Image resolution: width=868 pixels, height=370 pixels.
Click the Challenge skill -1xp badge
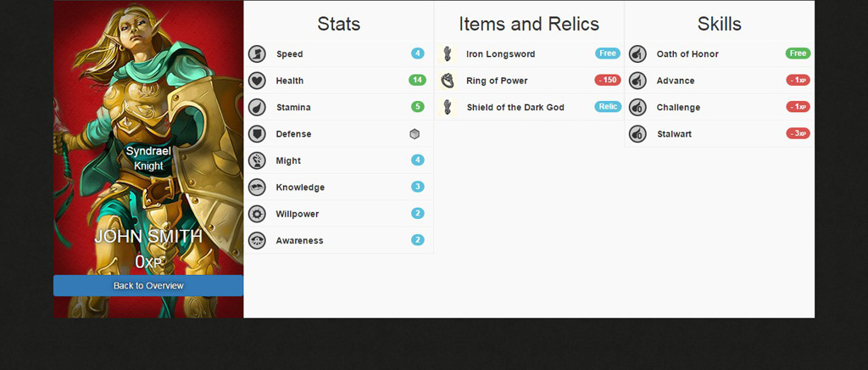(798, 108)
